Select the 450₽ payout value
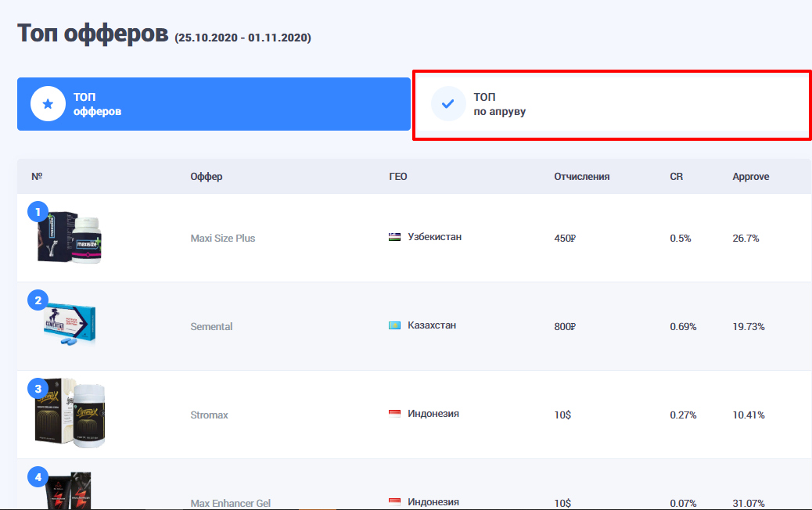 pos(565,238)
